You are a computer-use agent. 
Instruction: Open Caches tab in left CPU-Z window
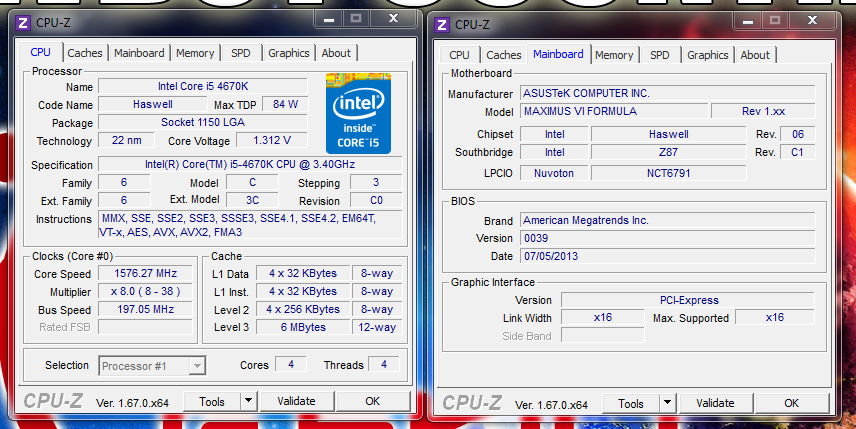click(85, 53)
